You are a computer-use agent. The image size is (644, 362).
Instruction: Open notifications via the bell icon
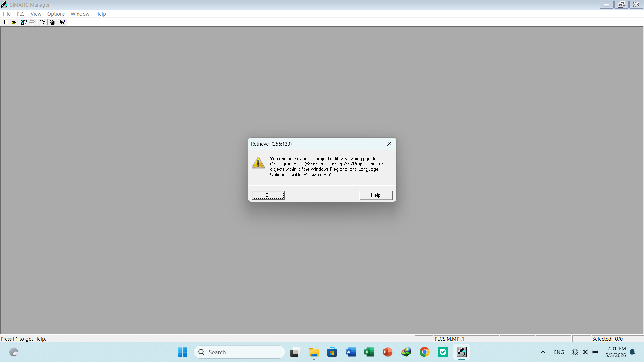[632, 352]
